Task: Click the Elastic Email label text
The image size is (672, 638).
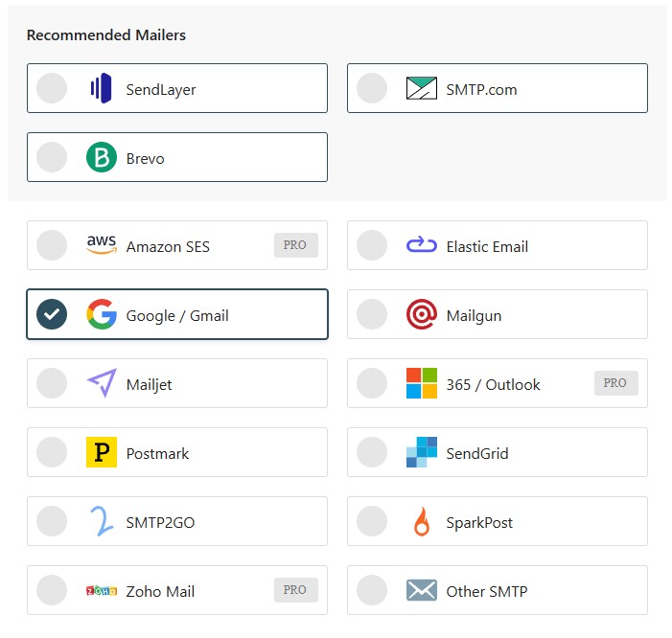Action: pos(487,247)
